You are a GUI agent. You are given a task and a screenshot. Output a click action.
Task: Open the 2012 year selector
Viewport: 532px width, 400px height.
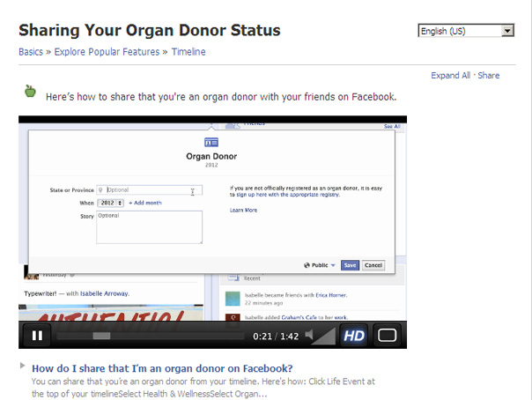[x=111, y=203]
